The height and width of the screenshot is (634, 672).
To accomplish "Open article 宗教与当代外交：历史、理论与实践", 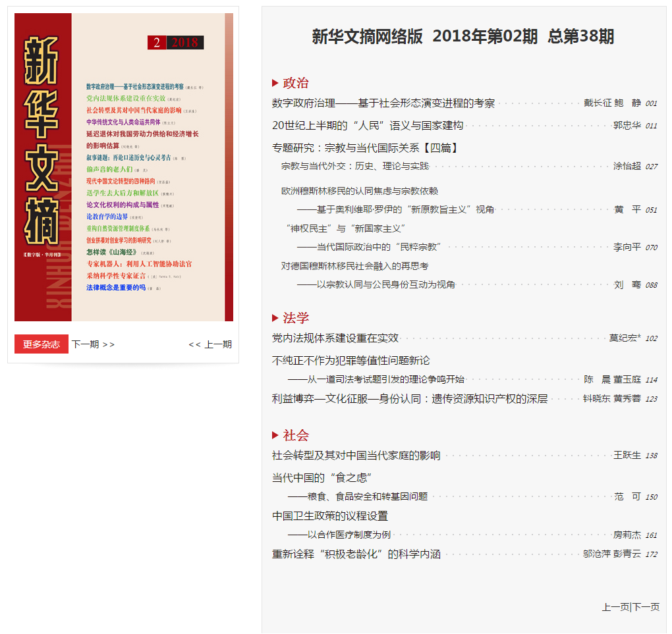I will tap(355, 166).
